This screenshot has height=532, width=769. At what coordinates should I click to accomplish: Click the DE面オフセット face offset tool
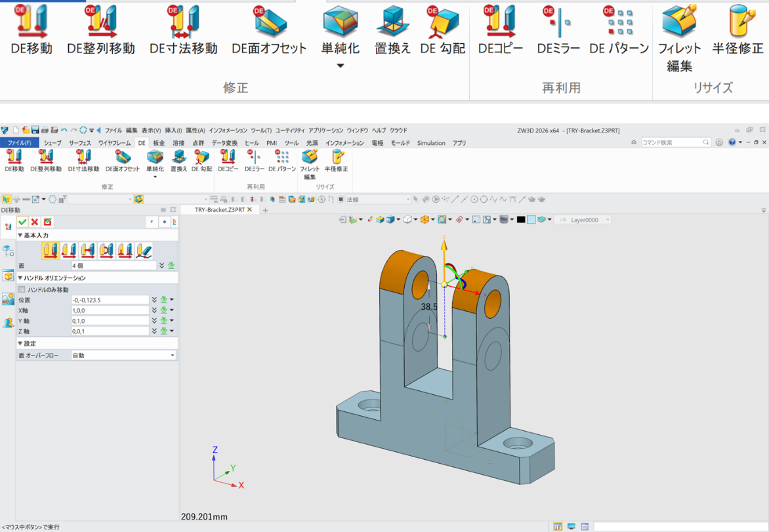[123, 159]
